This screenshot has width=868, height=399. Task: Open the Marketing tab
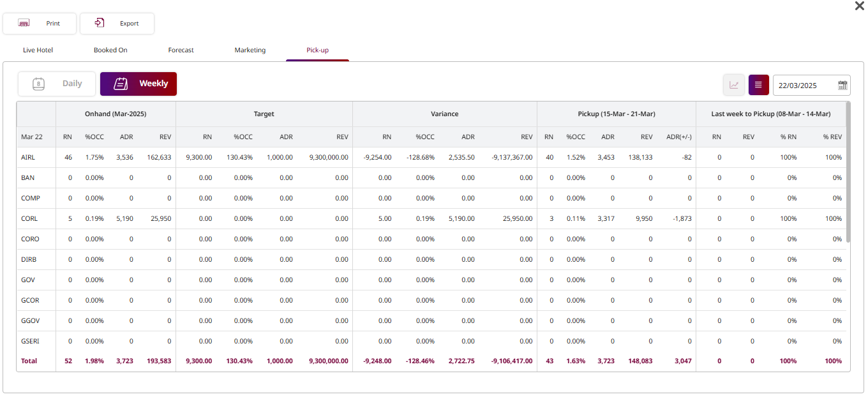250,50
